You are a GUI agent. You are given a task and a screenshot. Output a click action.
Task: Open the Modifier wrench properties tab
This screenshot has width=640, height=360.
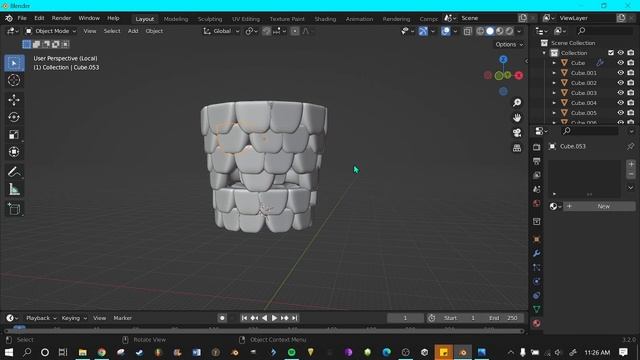tap(537, 253)
